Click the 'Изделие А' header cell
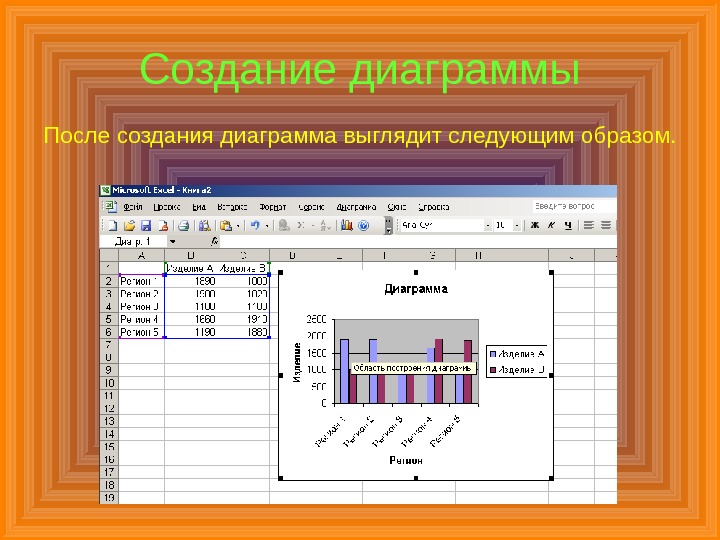Image resolution: width=720 pixels, height=540 pixels. click(x=190, y=268)
